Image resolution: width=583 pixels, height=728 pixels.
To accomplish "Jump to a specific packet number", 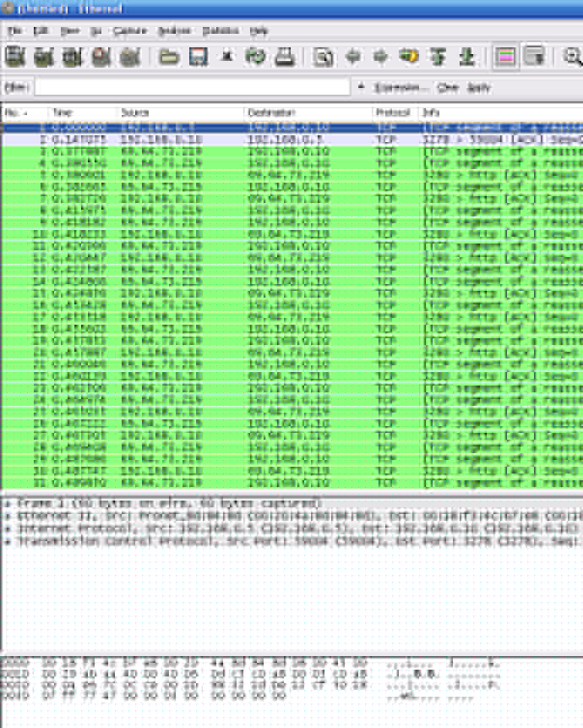I will [409, 57].
